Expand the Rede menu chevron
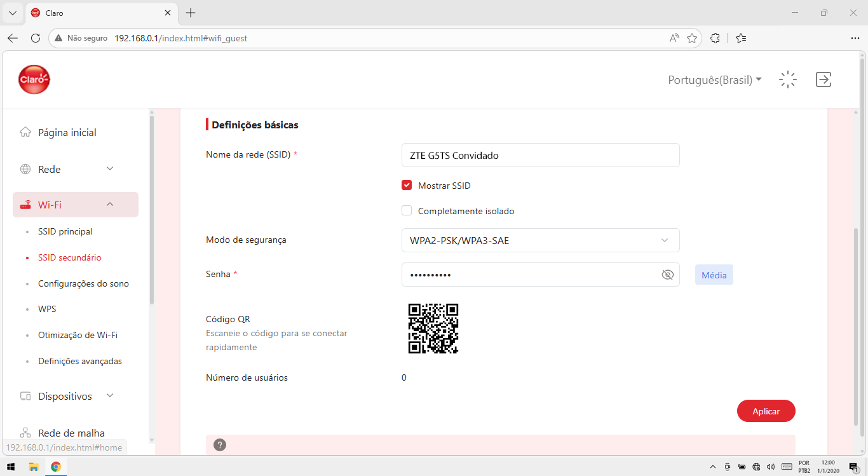The width and height of the screenshot is (868, 476). (110, 168)
